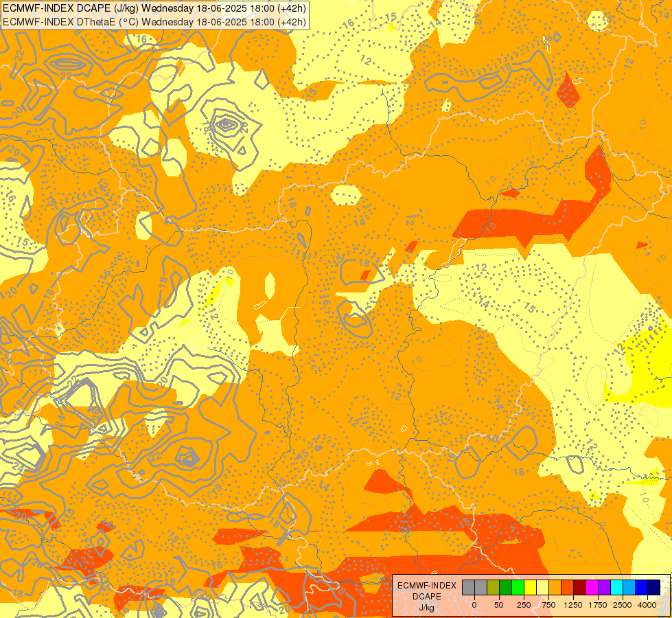Viewport: 672px width, 618px height.
Task: Click the ECMWF-INDEX DThetaE (°C) title line
Action: [154, 21]
